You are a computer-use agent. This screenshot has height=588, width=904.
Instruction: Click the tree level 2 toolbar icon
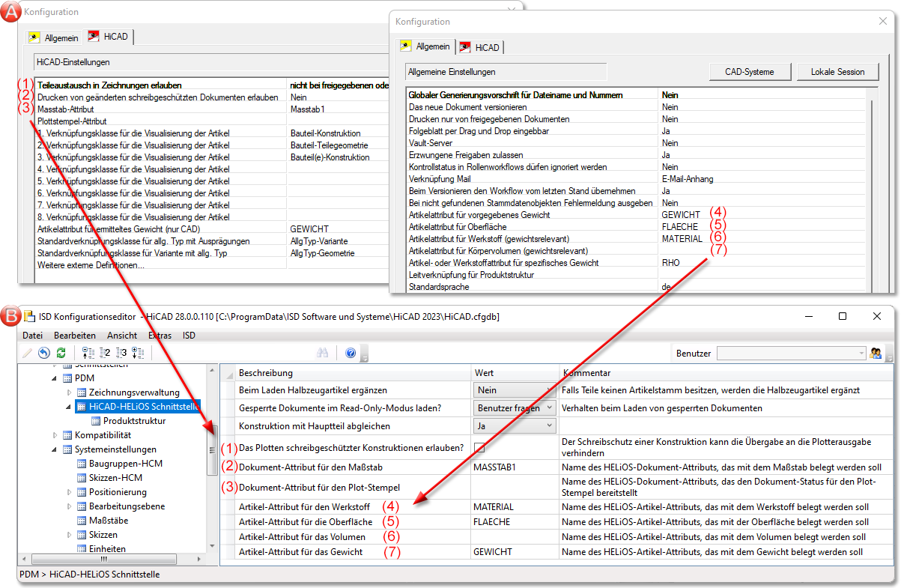(104, 353)
